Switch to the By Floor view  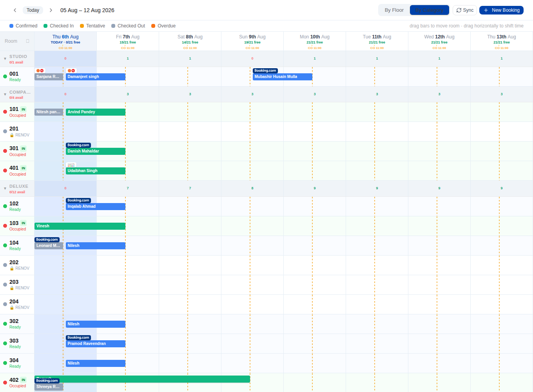394,10
